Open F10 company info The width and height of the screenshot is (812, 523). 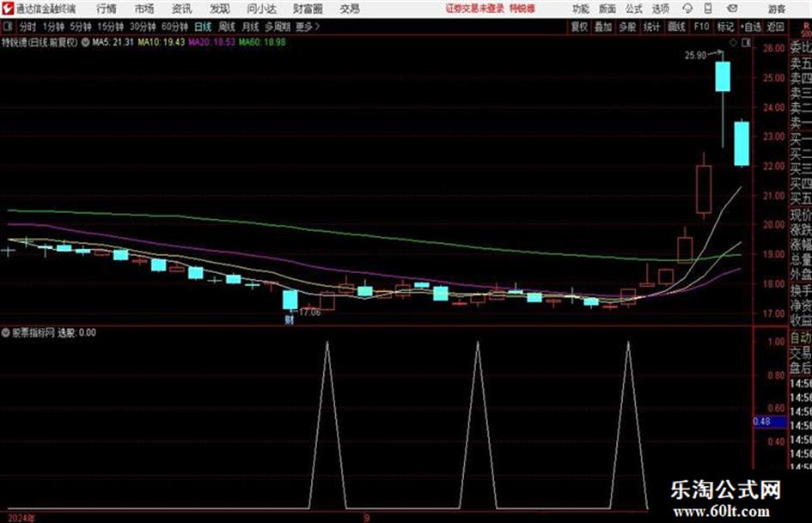pos(701,27)
